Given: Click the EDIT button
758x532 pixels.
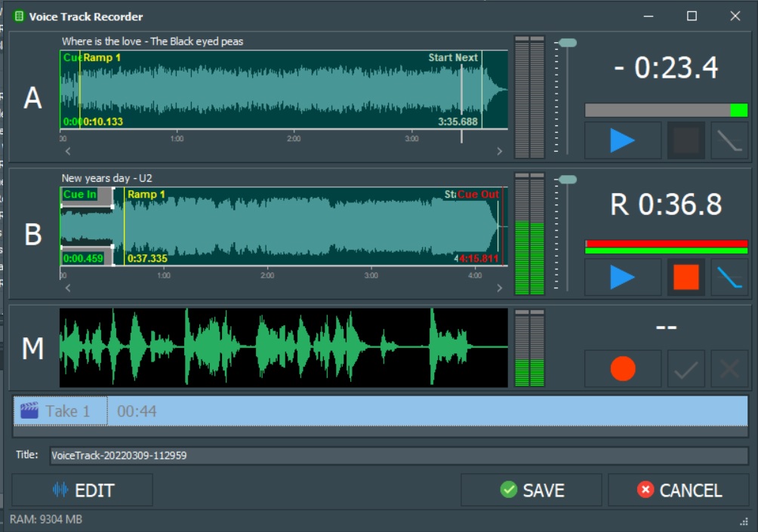Looking at the screenshot, I should point(82,490).
